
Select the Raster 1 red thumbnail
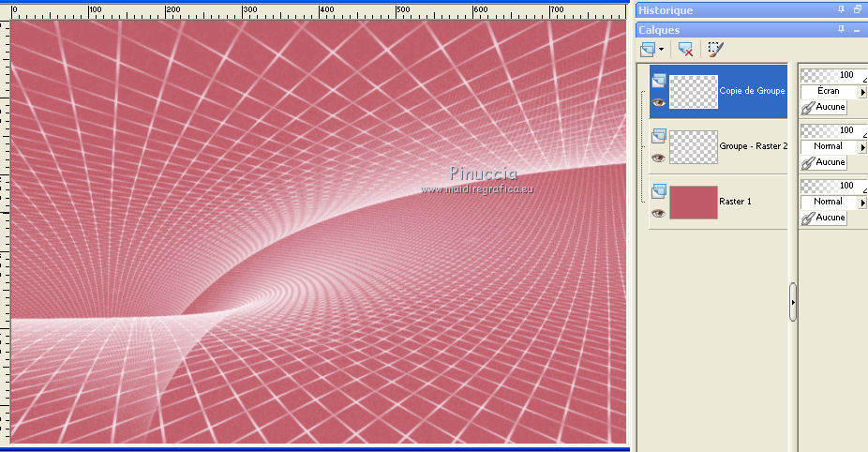pyautogui.click(x=694, y=203)
